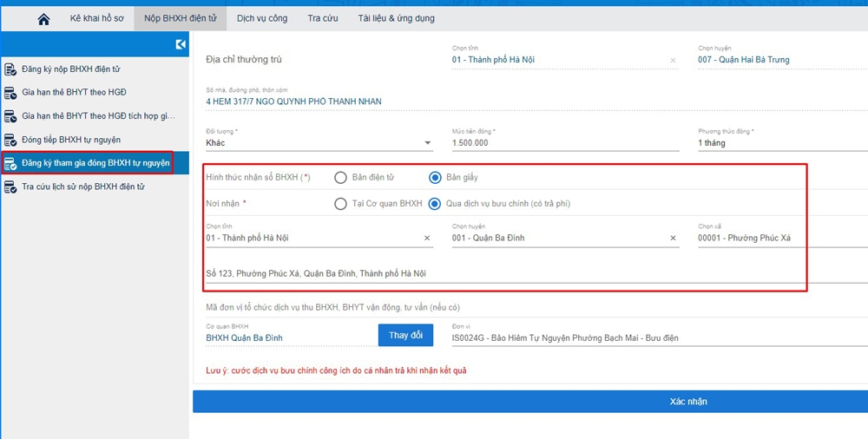Click icon beside Gia hạn thẻ BHYT theo HGĐ
This screenshot has height=439, width=868.
click(10, 93)
